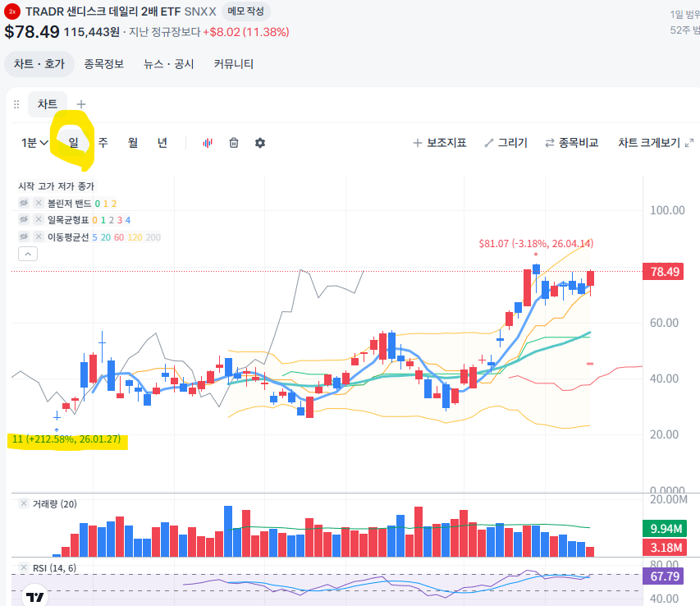Viewport: 700px width, 606px height.
Task: Click + 보조지표 to add indicator
Action: (440, 143)
